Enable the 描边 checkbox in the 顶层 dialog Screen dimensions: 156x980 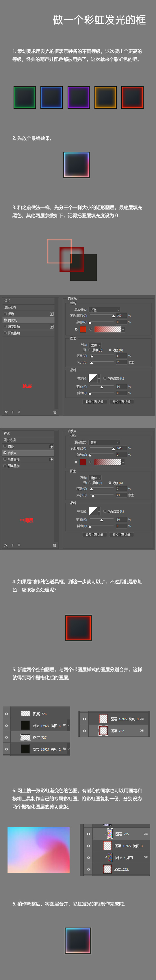pos(5,314)
